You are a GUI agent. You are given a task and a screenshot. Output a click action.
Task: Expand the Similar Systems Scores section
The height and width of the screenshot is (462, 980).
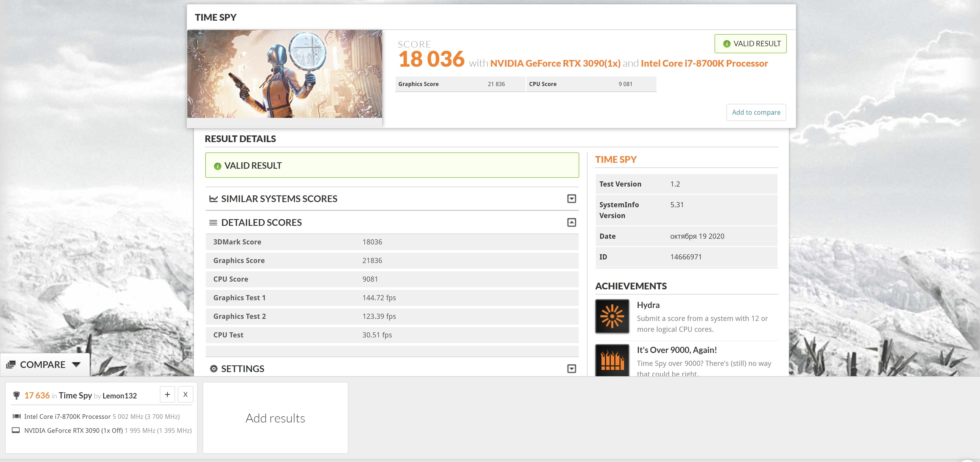[571, 199]
